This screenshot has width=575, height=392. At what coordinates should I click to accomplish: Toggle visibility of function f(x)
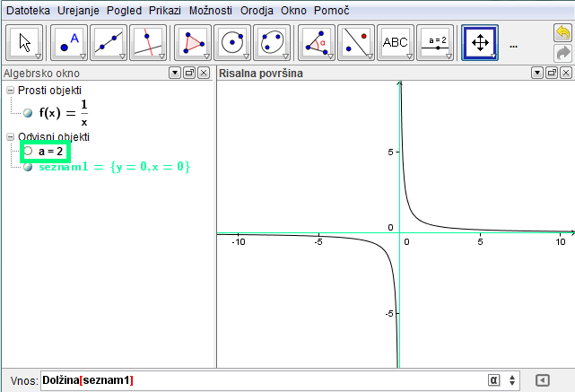[28, 113]
